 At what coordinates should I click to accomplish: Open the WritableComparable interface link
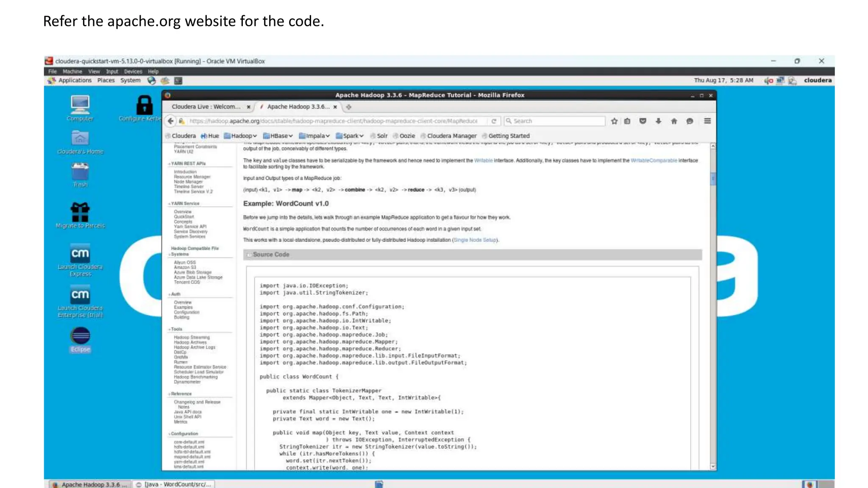coord(654,161)
